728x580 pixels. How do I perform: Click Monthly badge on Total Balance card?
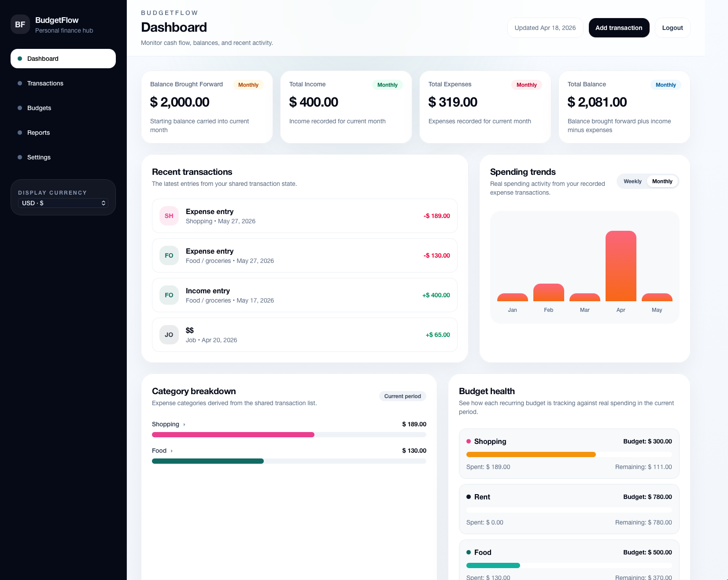666,85
